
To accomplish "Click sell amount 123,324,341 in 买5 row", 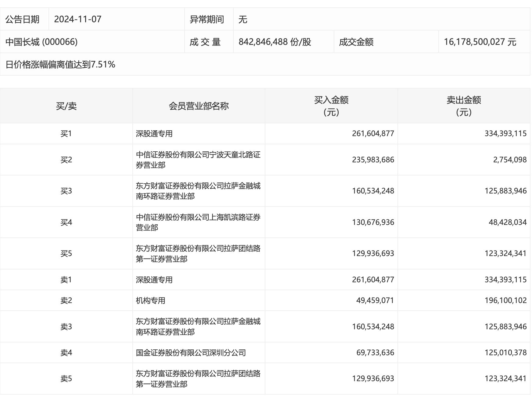I will coord(505,253).
